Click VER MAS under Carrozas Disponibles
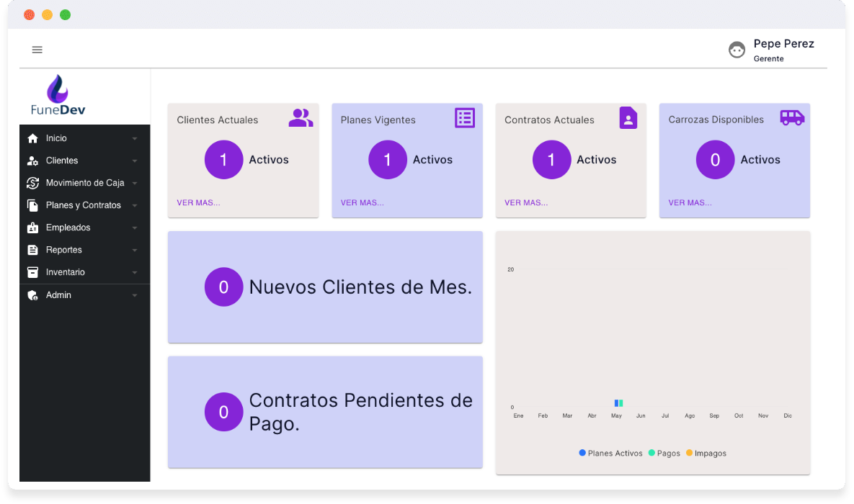The width and height of the screenshot is (854, 504). pyautogui.click(x=690, y=203)
